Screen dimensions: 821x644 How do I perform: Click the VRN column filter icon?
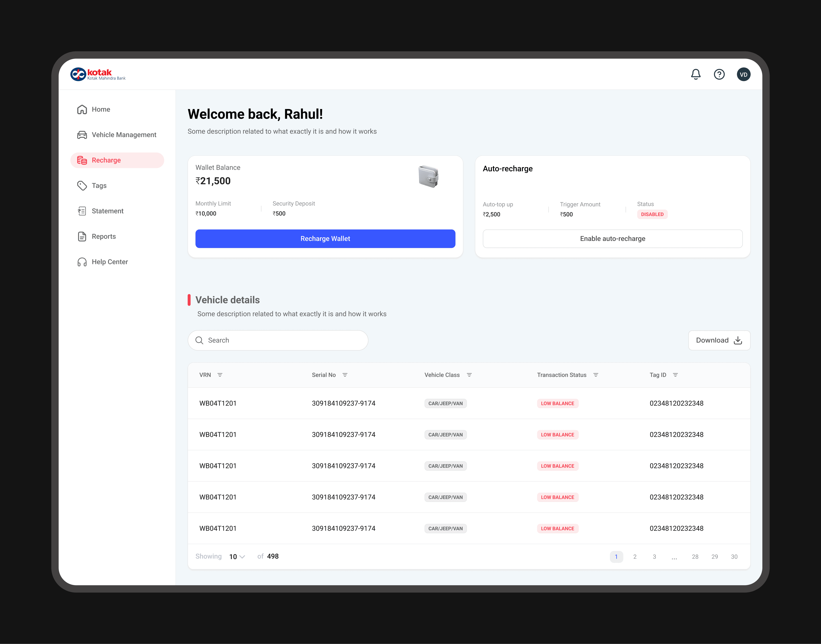220,375
